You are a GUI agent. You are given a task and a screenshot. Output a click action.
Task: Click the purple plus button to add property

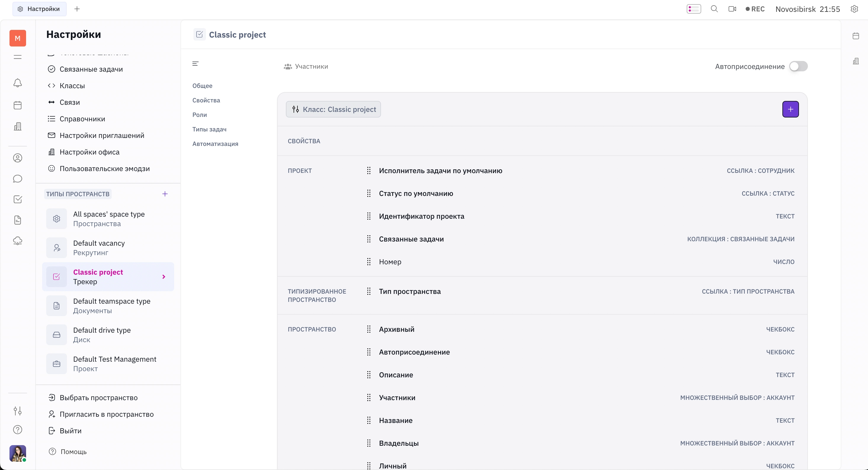point(790,109)
